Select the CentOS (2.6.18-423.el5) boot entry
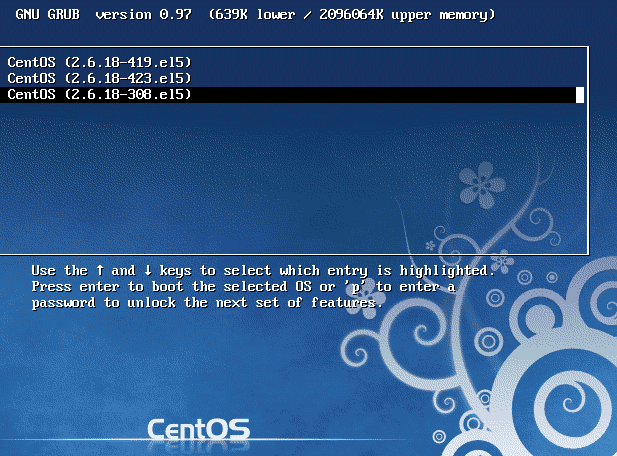Screen dimensions: 617x456 tap(99, 78)
